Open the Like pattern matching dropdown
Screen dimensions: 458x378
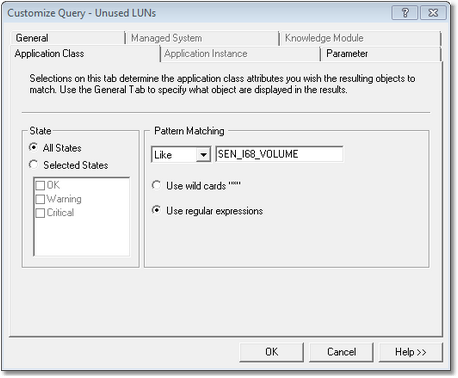pos(203,155)
